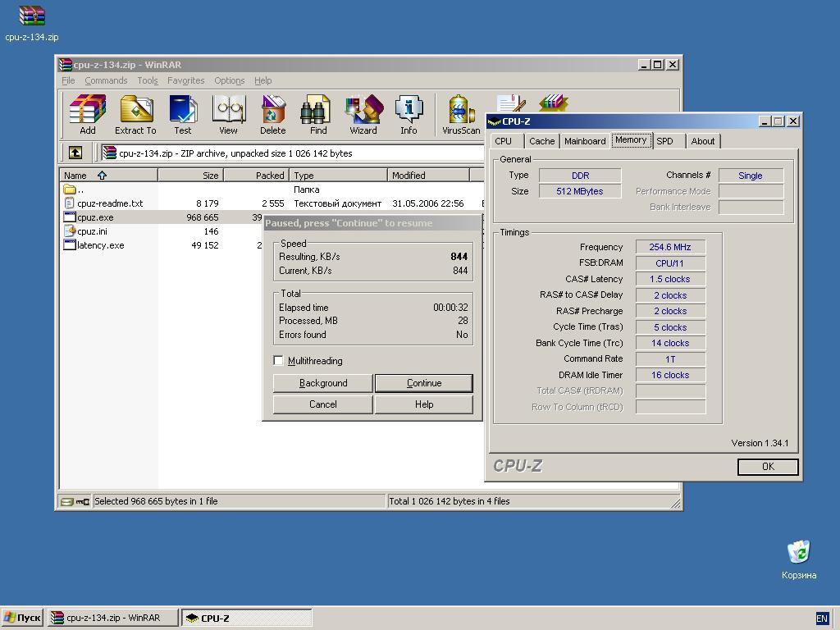Viewport: 840px width, 630px height.
Task: Open the Options menu
Action: pyautogui.click(x=230, y=80)
